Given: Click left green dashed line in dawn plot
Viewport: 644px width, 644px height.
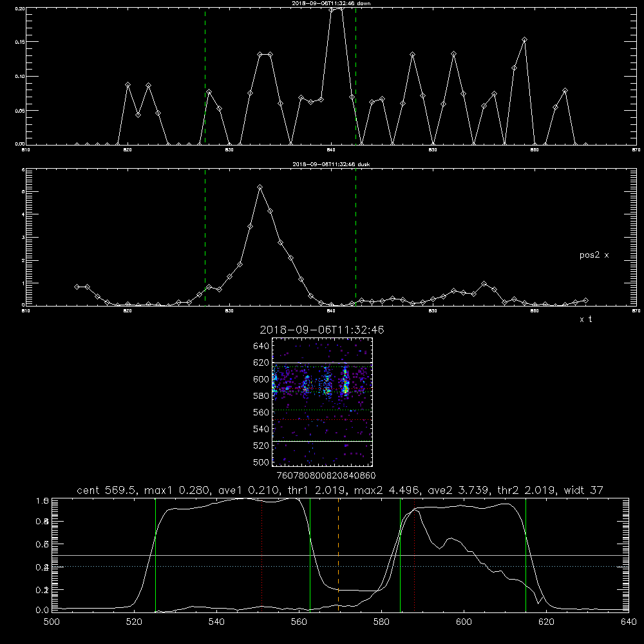Looking at the screenshot, I should [205, 77].
